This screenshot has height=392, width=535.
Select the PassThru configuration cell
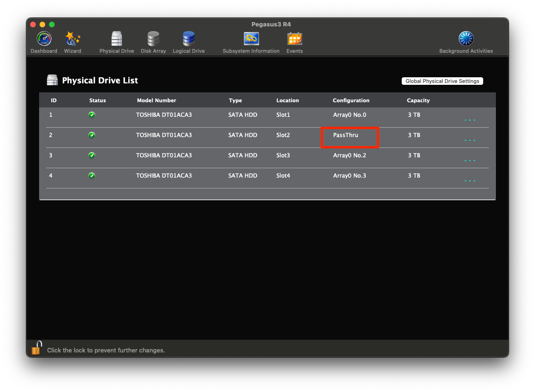click(x=346, y=135)
